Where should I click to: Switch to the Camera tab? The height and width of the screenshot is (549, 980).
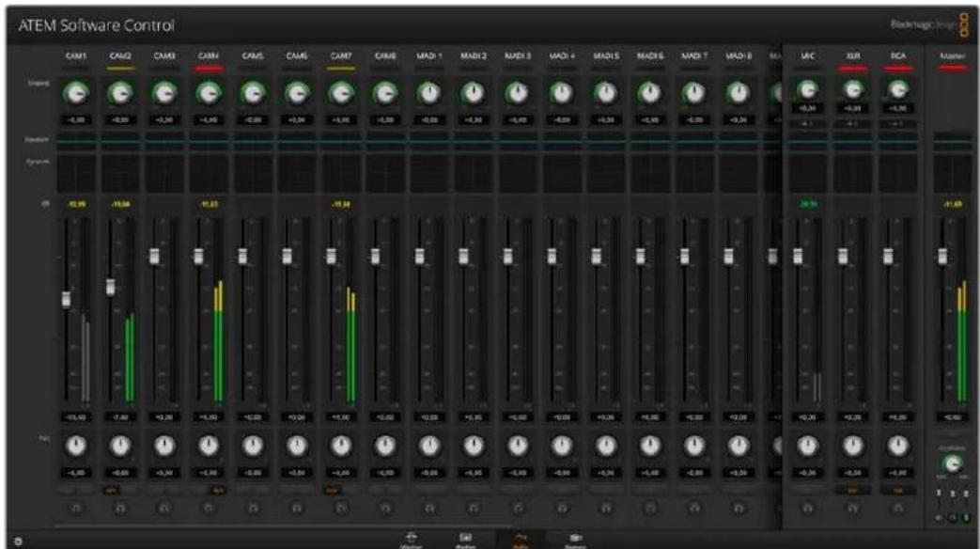[575, 541]
